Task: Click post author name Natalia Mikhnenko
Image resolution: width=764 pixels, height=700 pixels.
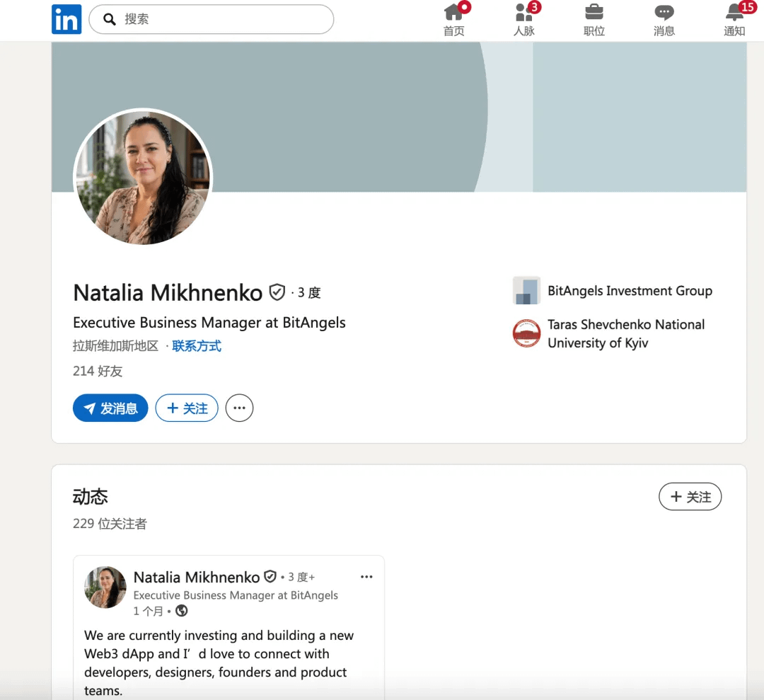Action: pos(197,577)
